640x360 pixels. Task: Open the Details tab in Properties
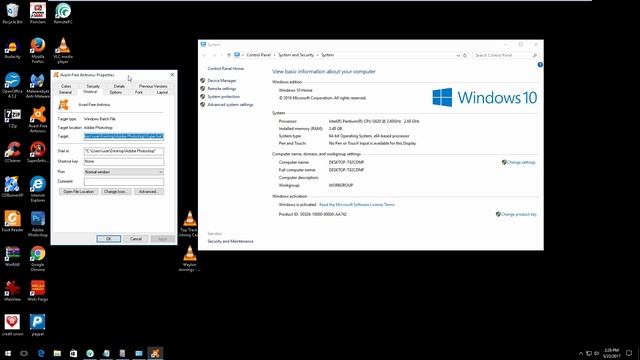[119, 86]
